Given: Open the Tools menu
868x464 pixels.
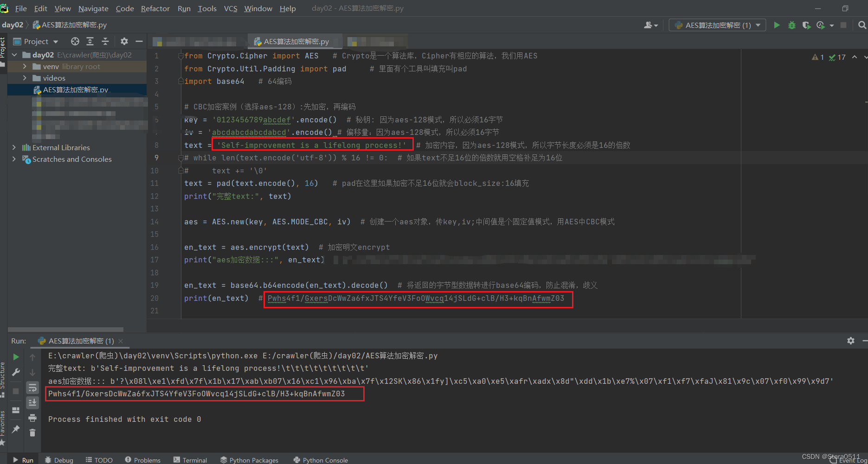Looking at the screenshot, I should (207, 8).
